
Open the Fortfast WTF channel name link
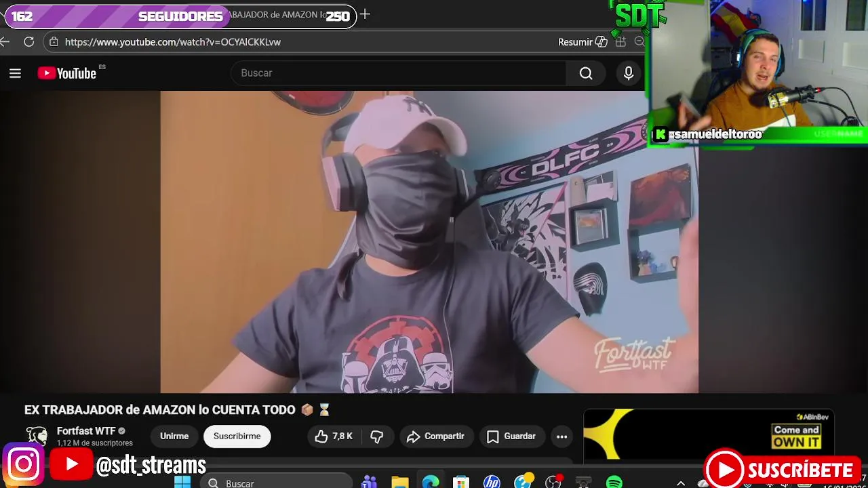pyautogui.click(x=86, y=431)
